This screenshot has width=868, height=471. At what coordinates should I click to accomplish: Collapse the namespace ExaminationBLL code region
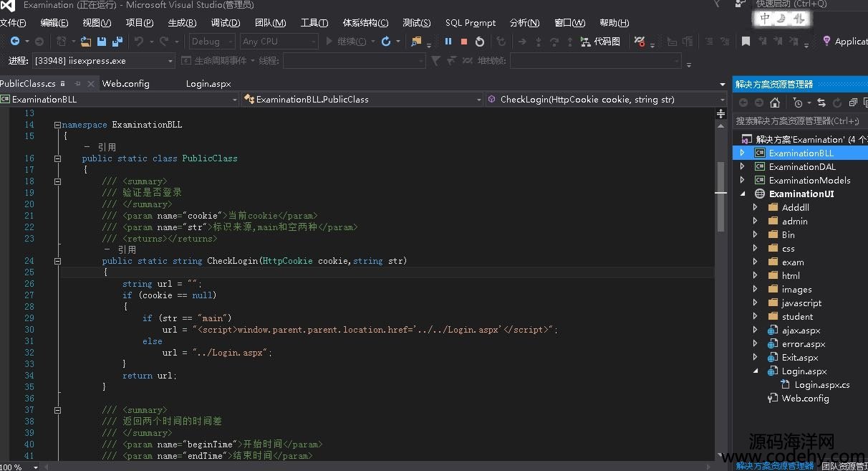(57, 125)
